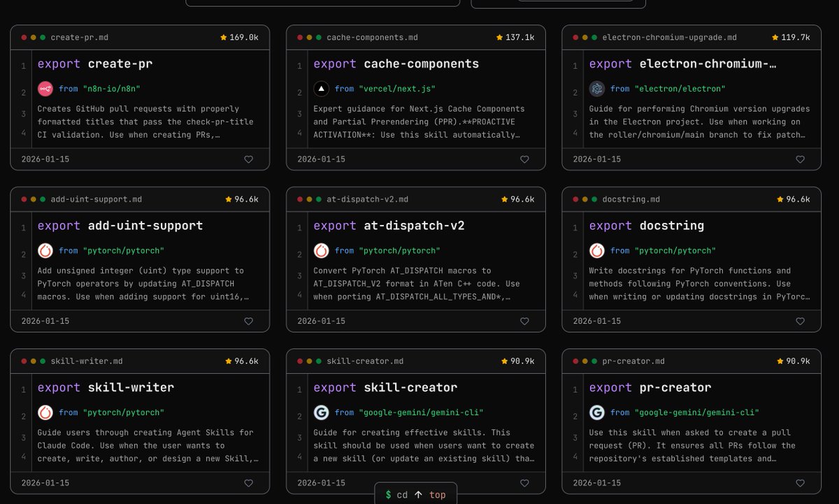Favorite the skill-writer skill with heart icon
The image size is (839, 504).
click(x=248, y=483)
